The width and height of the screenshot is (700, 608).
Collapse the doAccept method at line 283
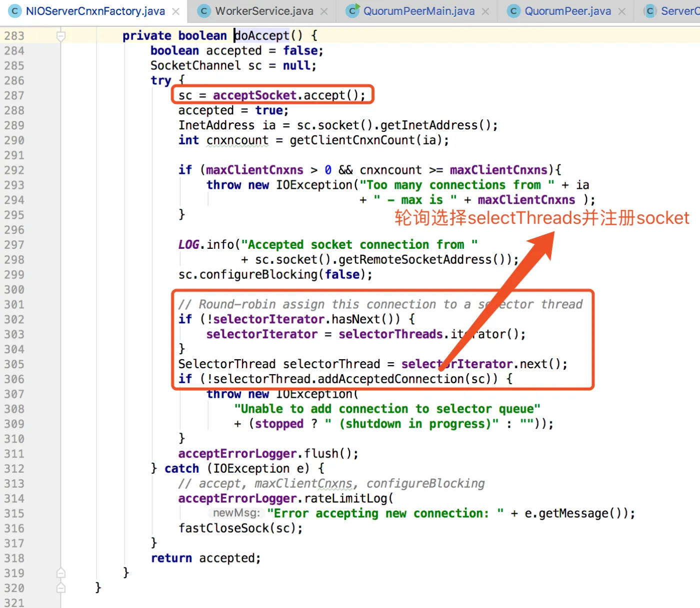[x=61, y=36]
